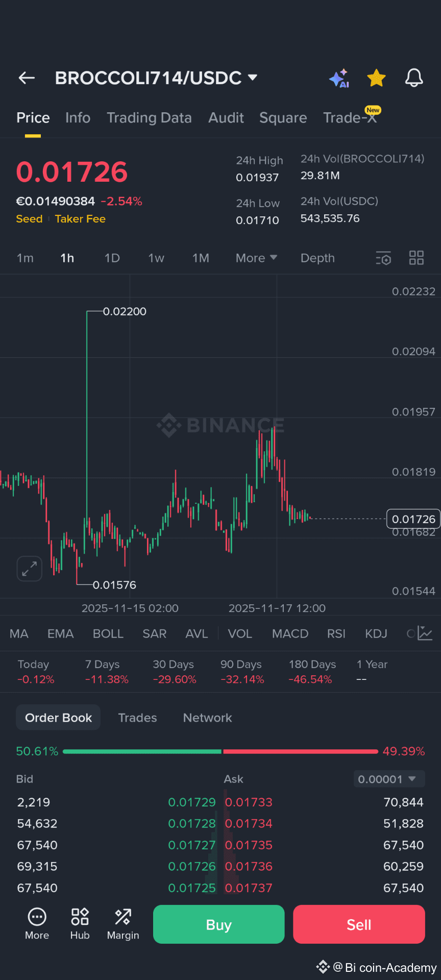Tap the red Sell button
The image size is (441, 980).
pos(359,924)
